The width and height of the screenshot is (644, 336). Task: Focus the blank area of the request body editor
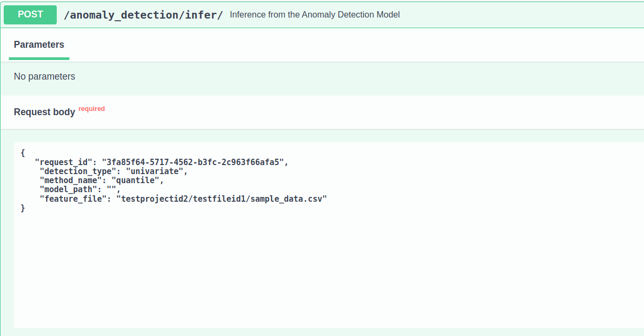point(318,265)
